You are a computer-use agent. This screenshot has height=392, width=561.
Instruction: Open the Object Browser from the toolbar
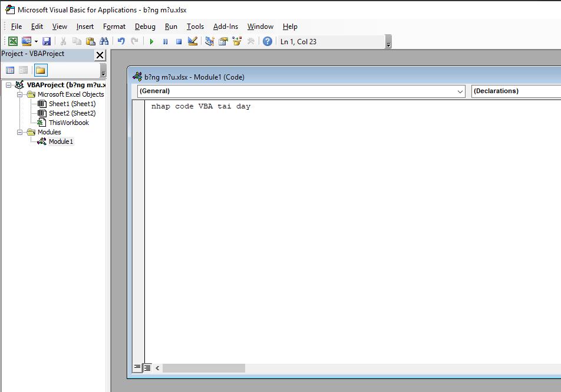point(237,41)
